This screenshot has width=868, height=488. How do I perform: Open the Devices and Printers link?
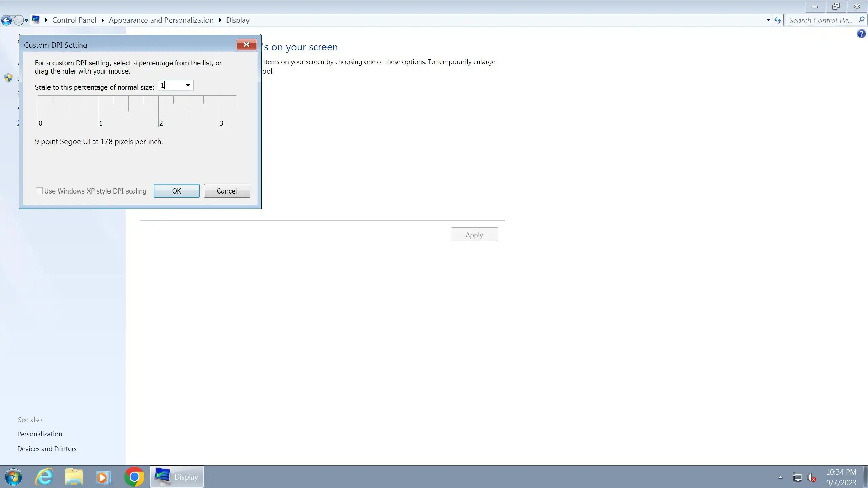pyautogui.click(x=47, y=449)
